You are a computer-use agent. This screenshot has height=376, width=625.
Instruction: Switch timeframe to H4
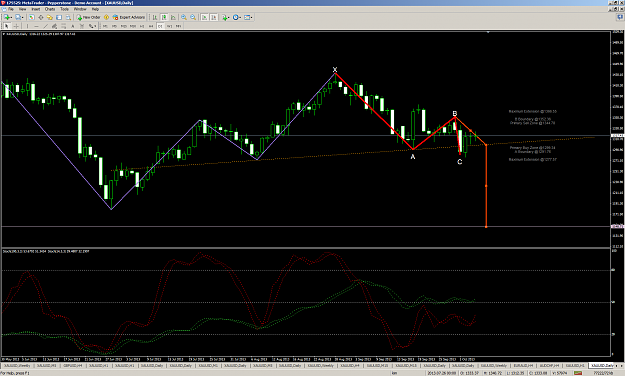151,26
